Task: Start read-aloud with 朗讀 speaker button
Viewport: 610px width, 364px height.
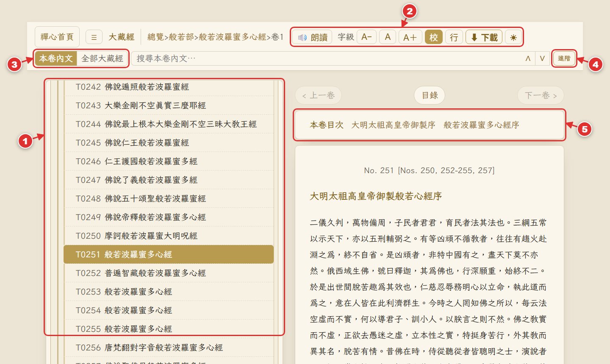Action: pos(313,37)
